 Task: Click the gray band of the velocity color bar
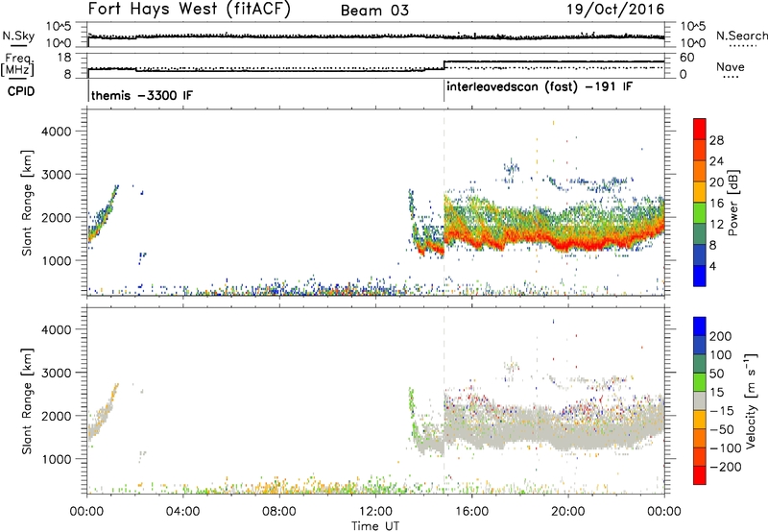click(x=700, y=400)
